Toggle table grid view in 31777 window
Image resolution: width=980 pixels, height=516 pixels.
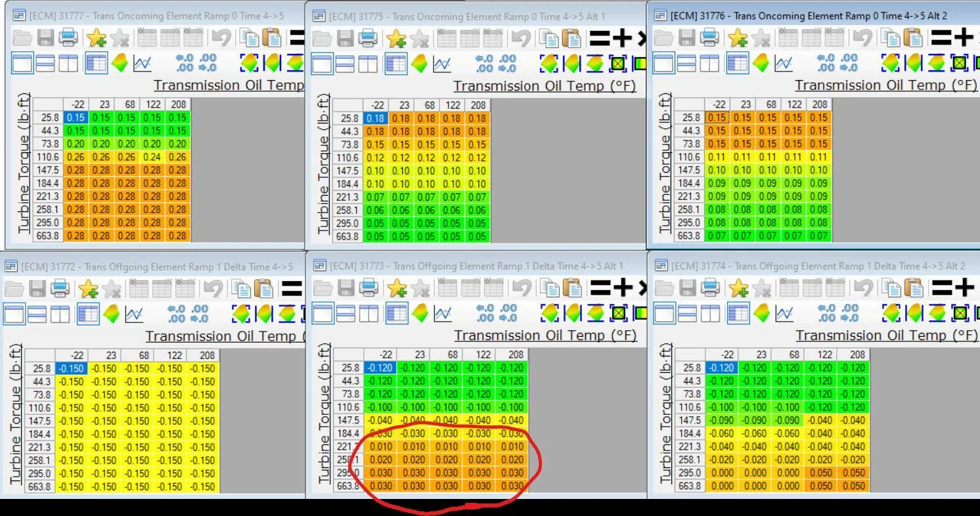(x=97, y=64)
